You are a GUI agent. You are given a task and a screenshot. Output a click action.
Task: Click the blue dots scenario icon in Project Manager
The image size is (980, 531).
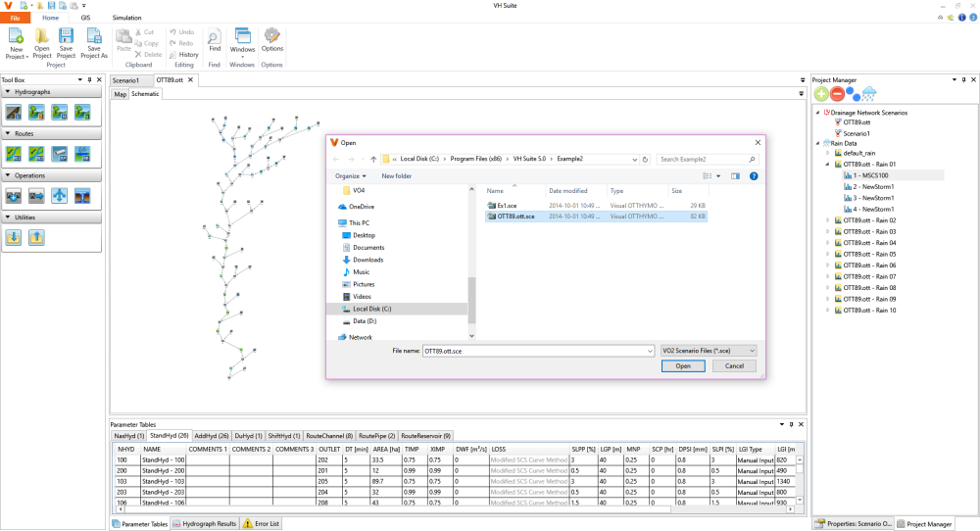pyautogui.click(x=854, y=94)
